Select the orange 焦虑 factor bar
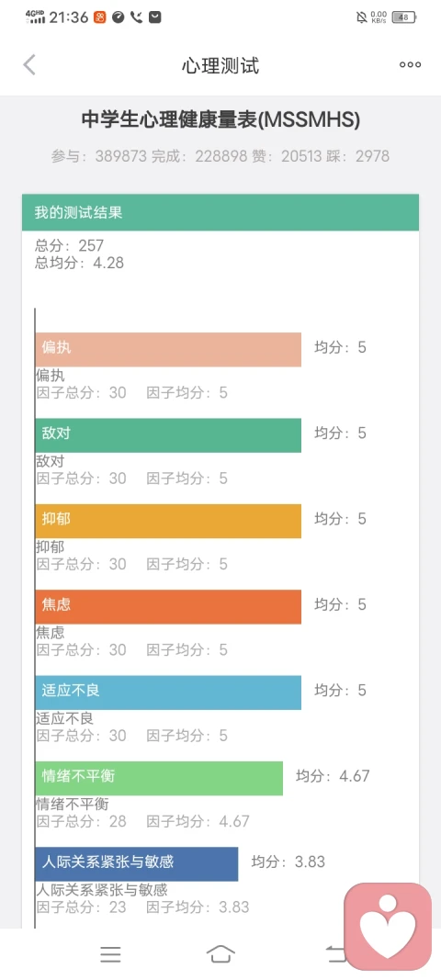Screen dimensions: 441x980 (168, 606)
